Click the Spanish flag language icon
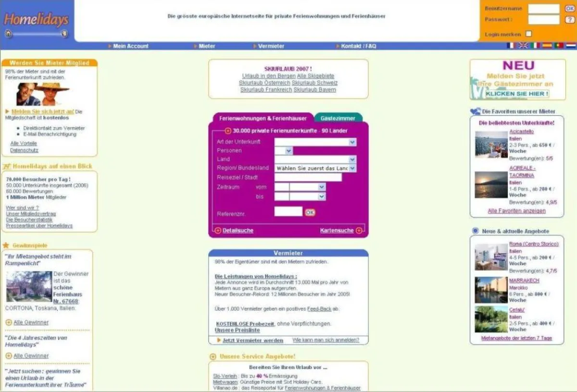Image resolution: width=577 pixels, height=392 pixels. click(547, 46)
